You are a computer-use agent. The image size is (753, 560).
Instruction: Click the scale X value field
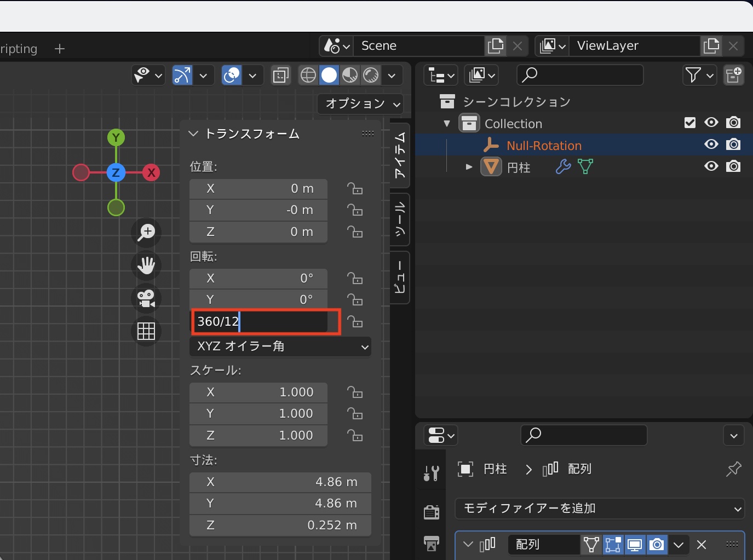(x=258, y=392)
